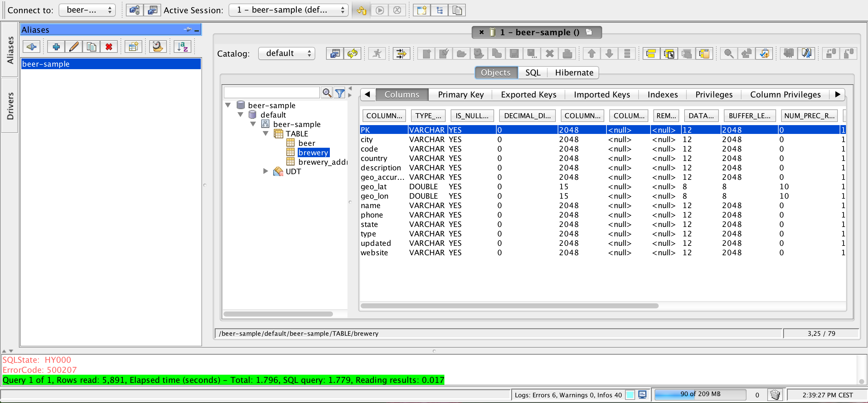Click the left arrow to scroll column tabs back
This screenshot has width=868, height=403.
click(x=366, y=93)
